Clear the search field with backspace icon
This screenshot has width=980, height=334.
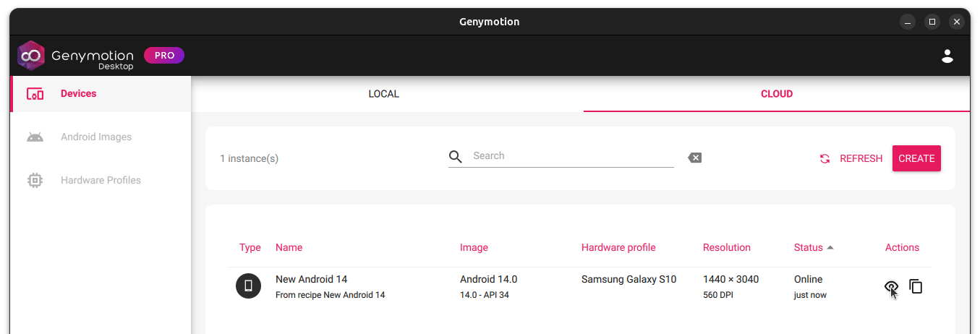694,158
